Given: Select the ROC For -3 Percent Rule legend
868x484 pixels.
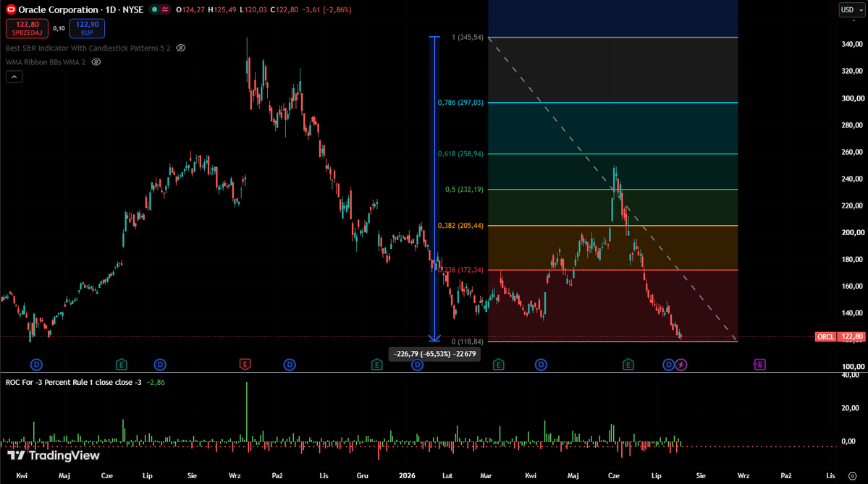Looking at the screenshot, I should pos(73,382).
